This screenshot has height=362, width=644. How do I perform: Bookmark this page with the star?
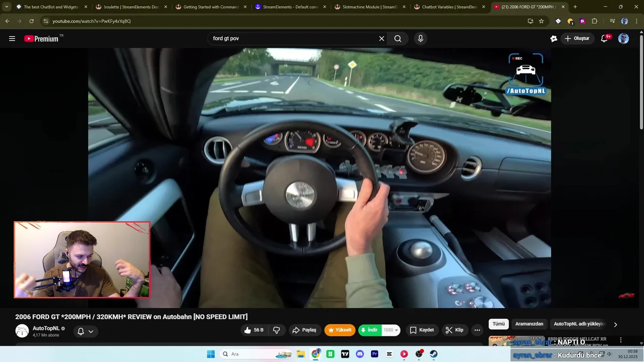tap(541, 21)
